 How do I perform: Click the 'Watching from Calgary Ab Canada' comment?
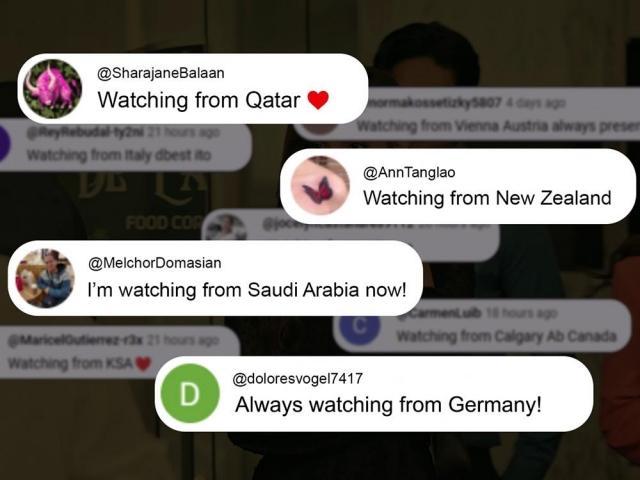(507, 336)
